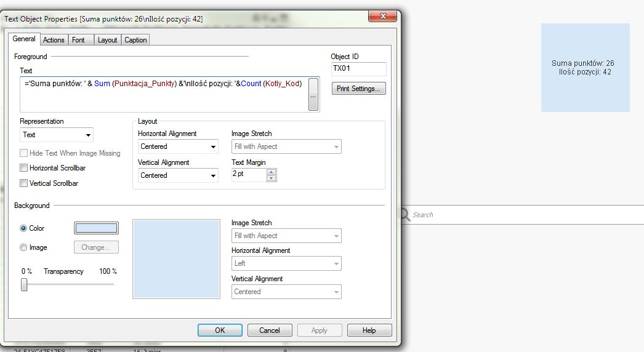
Task: Click the Transparency slider handle
Action: pyautogui.click(x=24, y=284)
